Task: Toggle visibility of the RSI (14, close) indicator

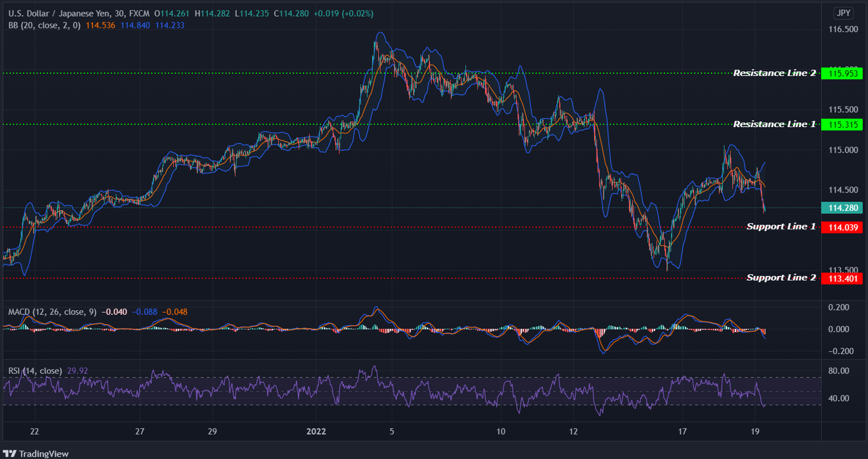Action: (34, 370)
